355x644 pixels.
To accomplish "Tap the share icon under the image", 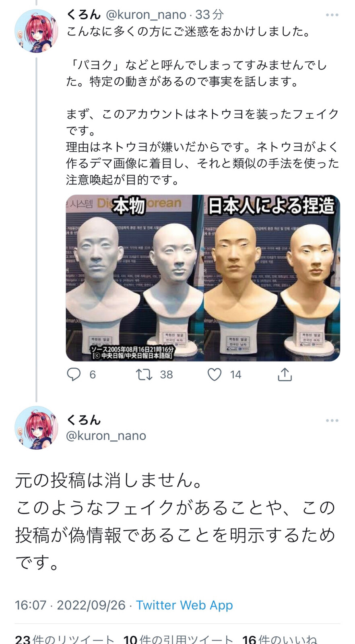I will click(285, 374).
